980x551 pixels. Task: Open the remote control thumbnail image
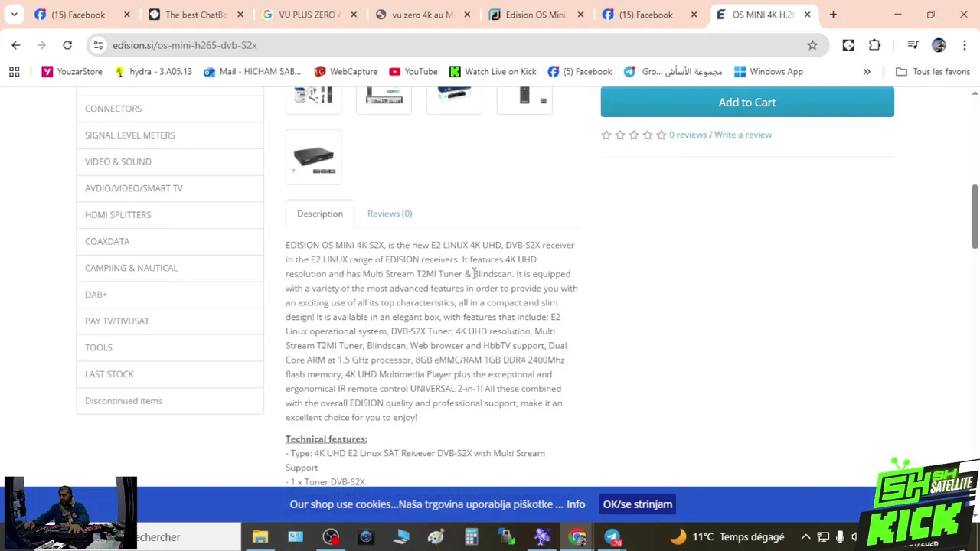click(x=524, y=98)
